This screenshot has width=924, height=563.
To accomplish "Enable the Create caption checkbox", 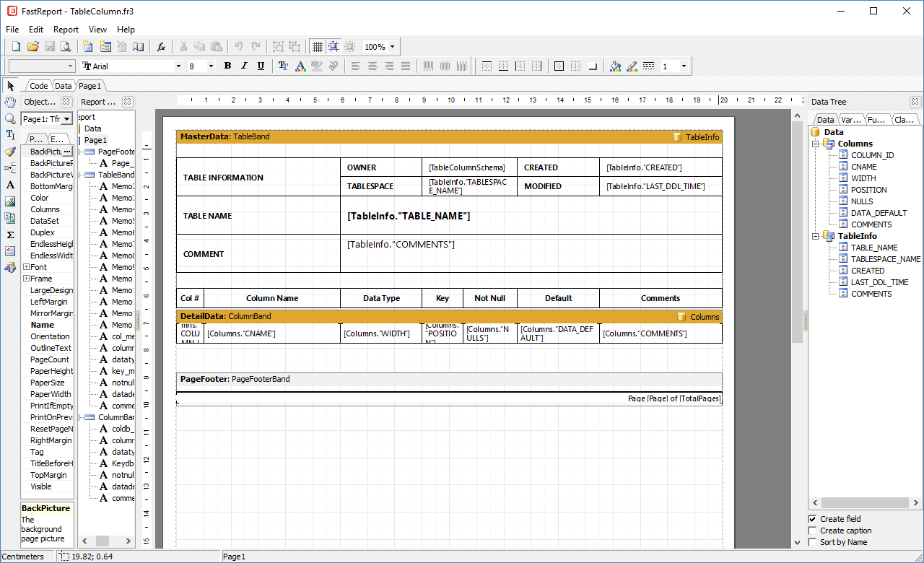I will [x=813, y=531].
